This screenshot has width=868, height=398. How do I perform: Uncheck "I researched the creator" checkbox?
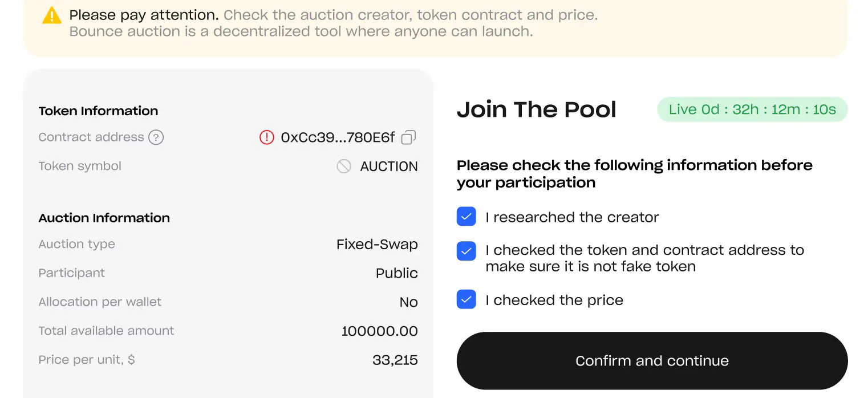point(466,217)
